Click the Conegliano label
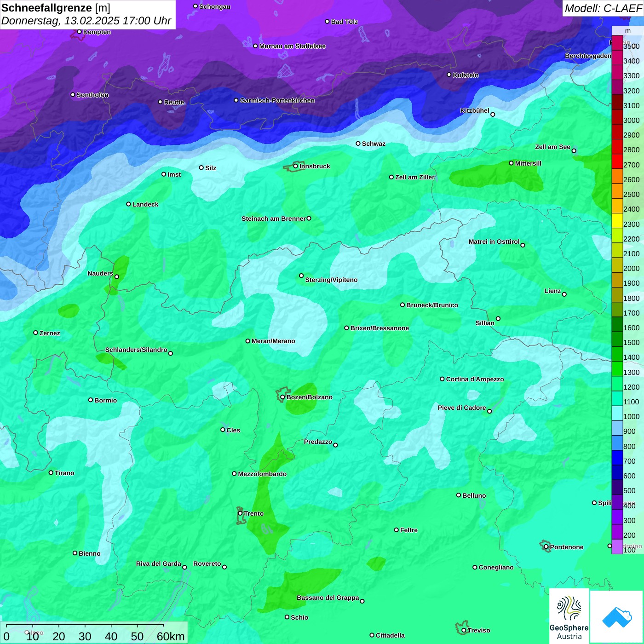Screen dimensions: 644x644 click(496, 567)
